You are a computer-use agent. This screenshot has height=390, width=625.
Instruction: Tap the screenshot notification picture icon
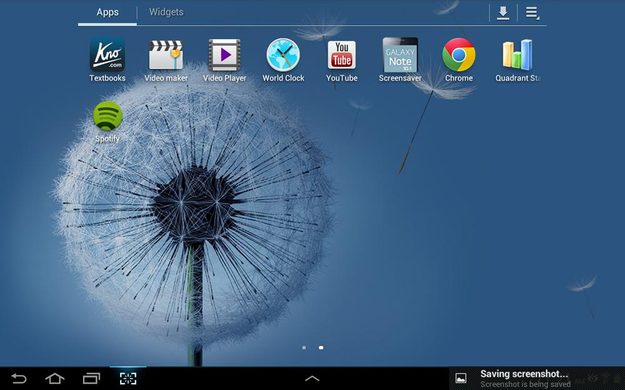pos(461,378)
